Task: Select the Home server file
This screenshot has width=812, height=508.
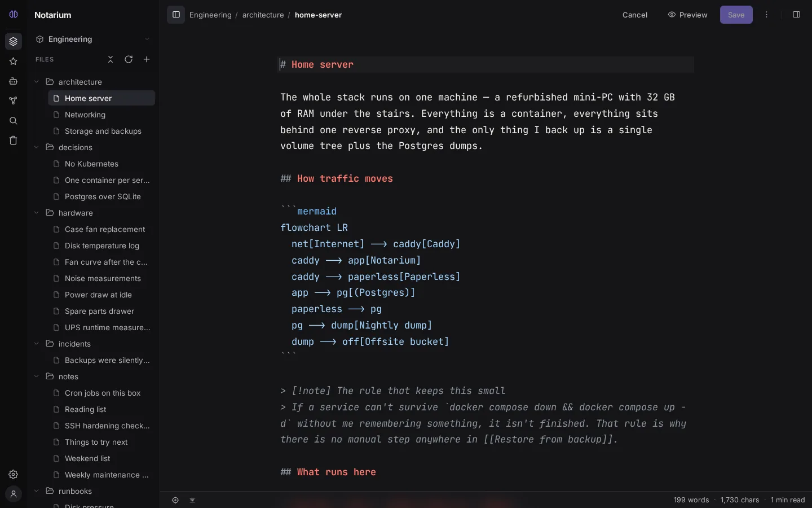Action: click(101, 98)
